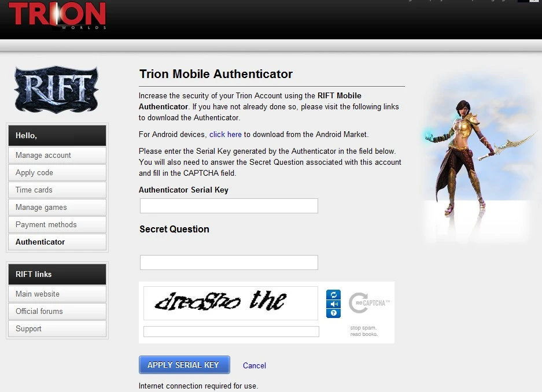Click the Apply Serial Key button
Viewport: 542px width, 392px height.
[185, 365]
